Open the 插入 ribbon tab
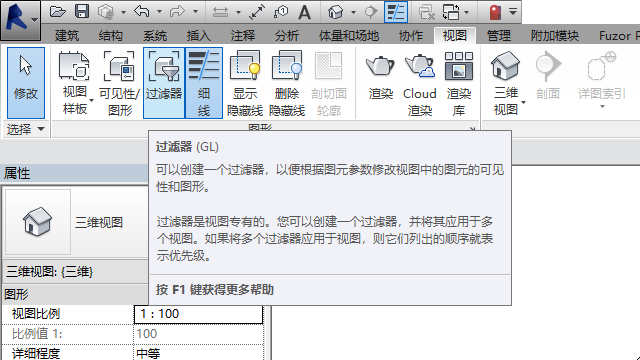The image size is (640, 360). pos(198,36)
